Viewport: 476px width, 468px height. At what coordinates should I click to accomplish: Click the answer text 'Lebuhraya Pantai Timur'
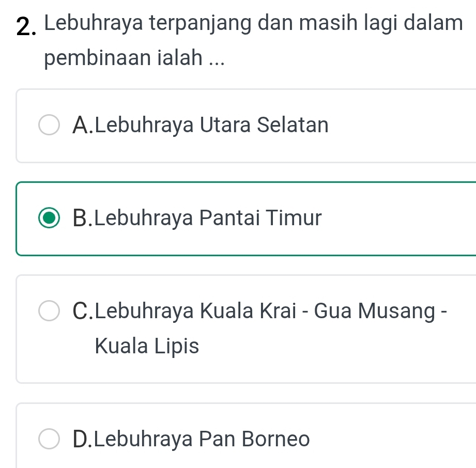click(208, 218)
